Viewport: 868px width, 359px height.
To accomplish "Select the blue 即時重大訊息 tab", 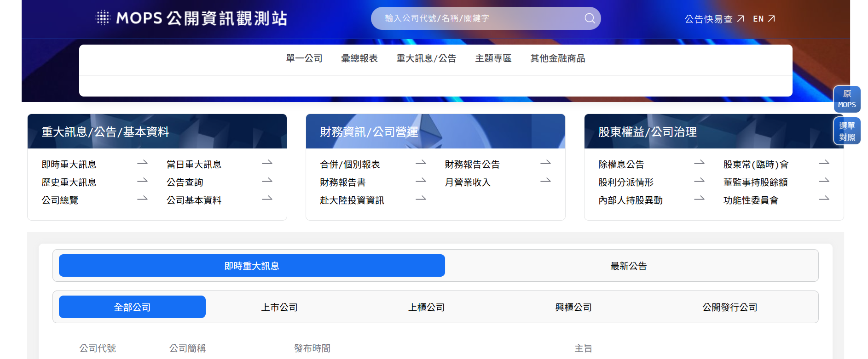I will 252,266.
